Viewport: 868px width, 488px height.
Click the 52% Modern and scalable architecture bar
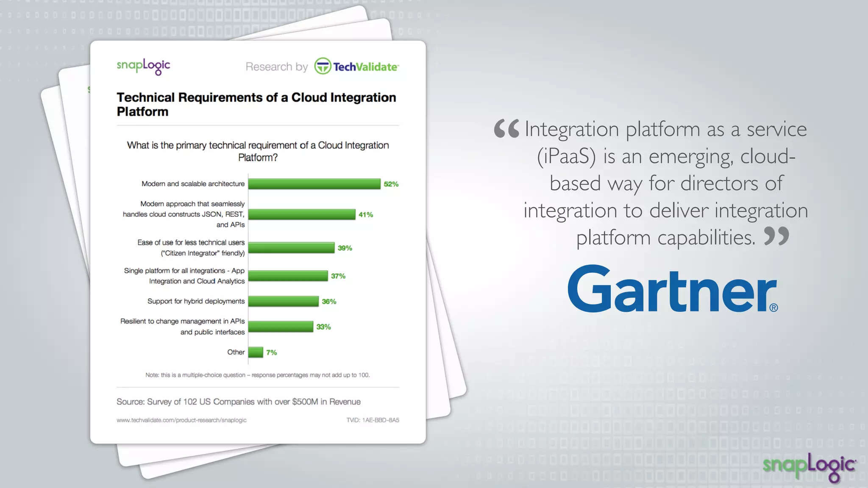(314, 184)
